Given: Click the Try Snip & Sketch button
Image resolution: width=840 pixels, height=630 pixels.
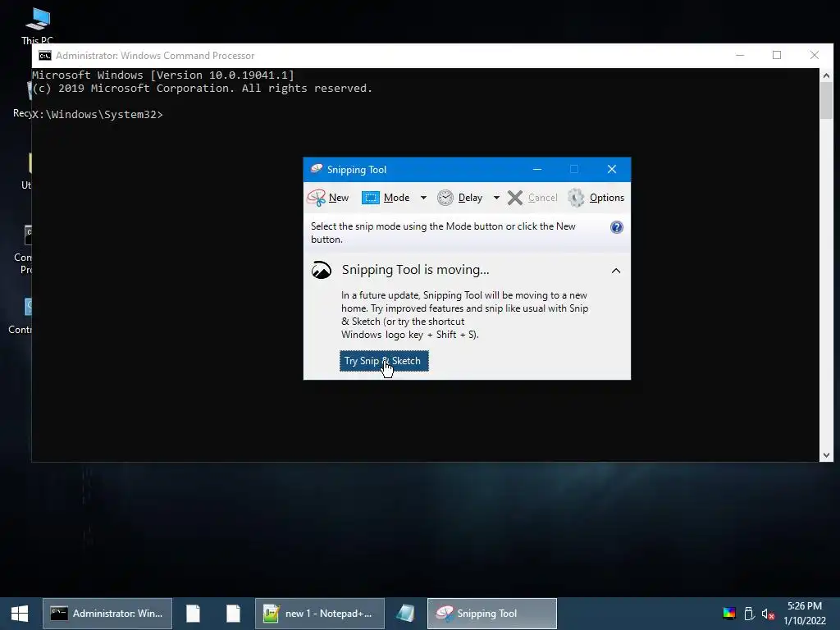Looking at the screenshot, I should pos(384,361).
